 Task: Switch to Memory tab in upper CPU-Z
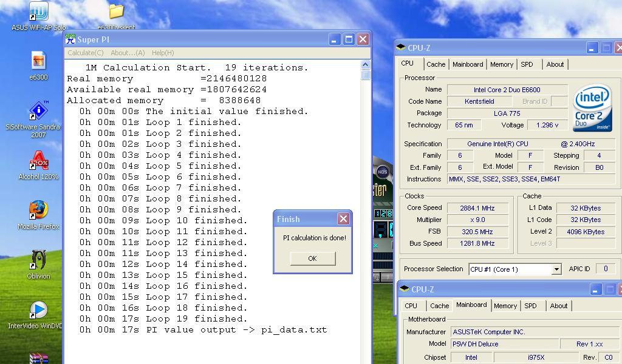click(x=501, y=64)
